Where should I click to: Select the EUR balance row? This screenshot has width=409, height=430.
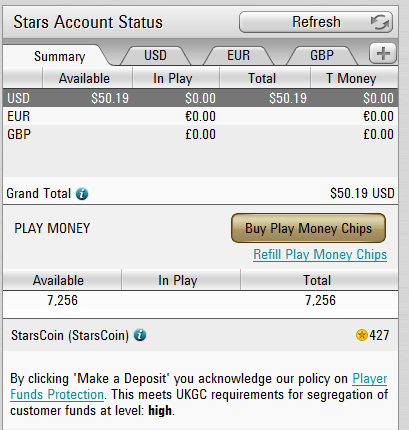coord(200,116)
